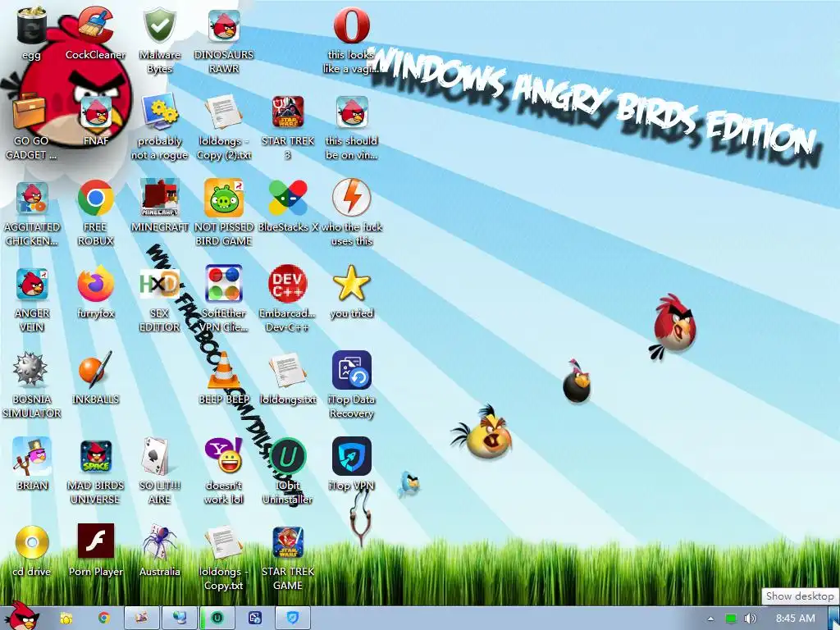The width and height of the screenshot is (840, 630).
Task: Select the 'cd drive' golden disc icon
Action: coord(32,542)
